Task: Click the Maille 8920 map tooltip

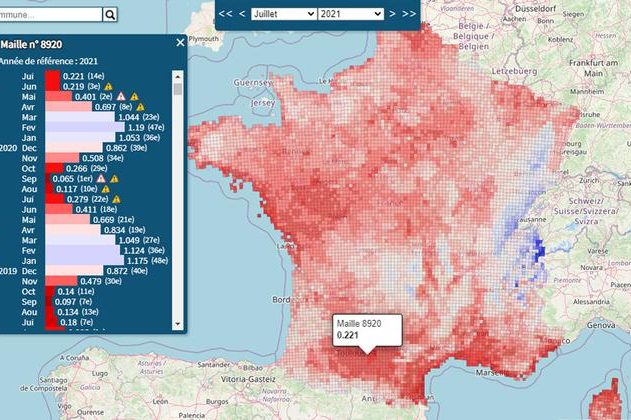Action: 366,331
